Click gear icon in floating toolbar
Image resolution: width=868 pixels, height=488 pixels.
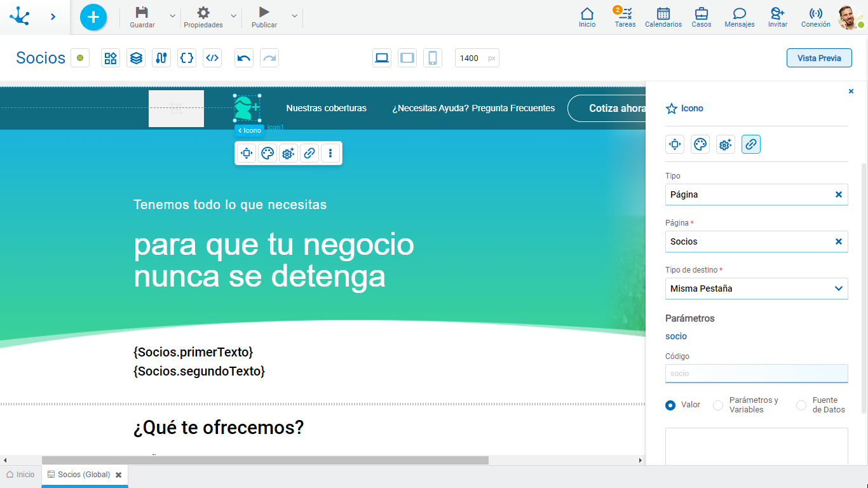point(288,153)
